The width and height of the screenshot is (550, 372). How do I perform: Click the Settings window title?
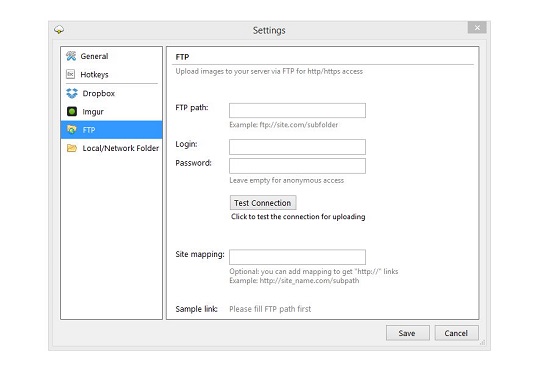tap(269, 31)
